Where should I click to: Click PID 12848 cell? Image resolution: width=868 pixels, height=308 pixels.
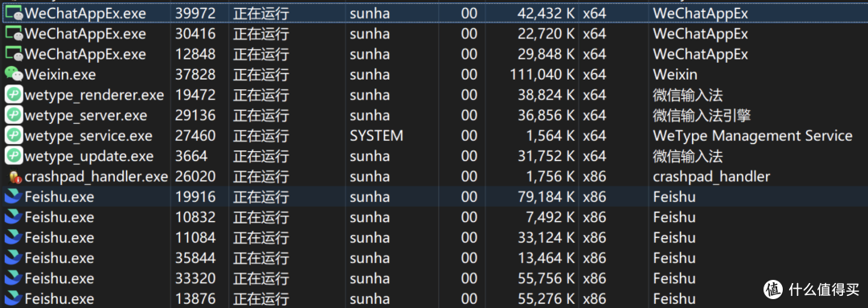point(194,55)
